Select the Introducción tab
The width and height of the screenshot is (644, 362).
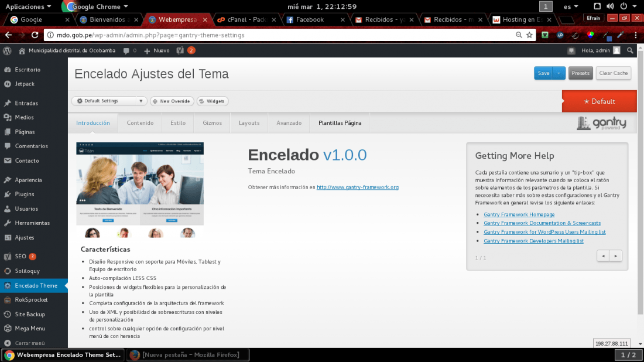(93, 123)
